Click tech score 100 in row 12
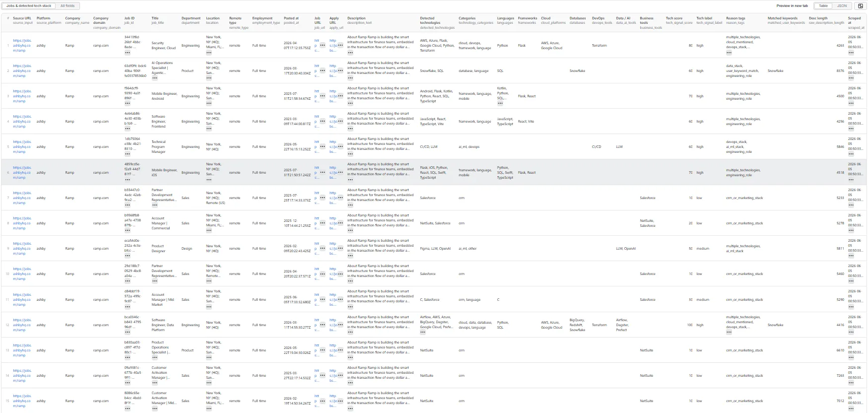 690,325
